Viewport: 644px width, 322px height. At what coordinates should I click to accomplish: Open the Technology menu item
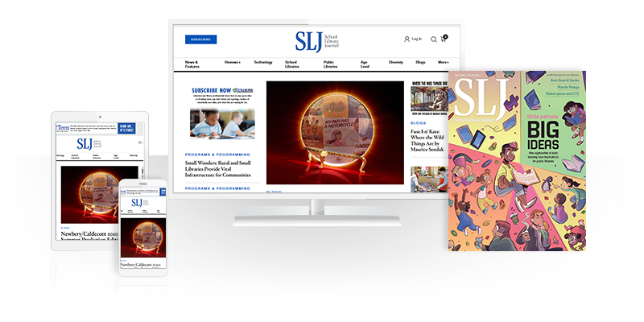263,62
